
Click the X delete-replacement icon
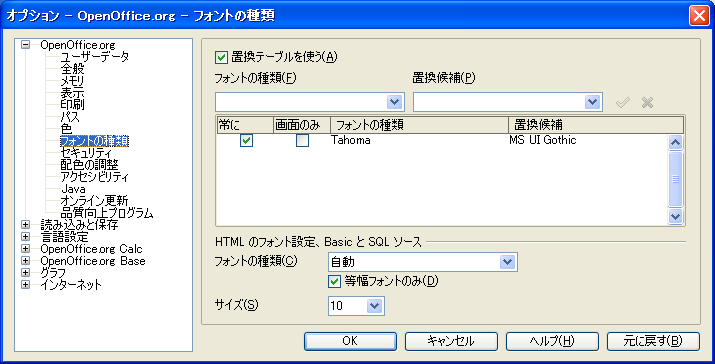click(x=647, y=103)
